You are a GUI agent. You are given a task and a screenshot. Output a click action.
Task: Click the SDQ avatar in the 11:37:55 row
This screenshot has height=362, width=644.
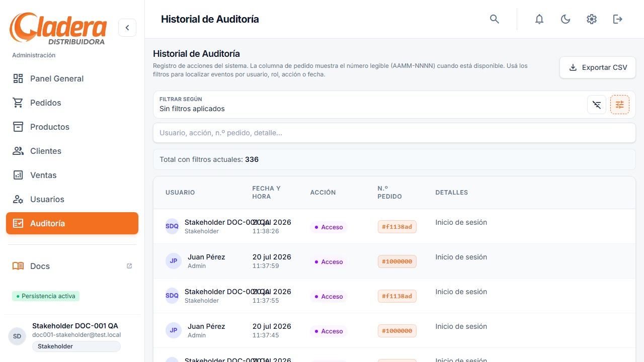tap(172, 296)
